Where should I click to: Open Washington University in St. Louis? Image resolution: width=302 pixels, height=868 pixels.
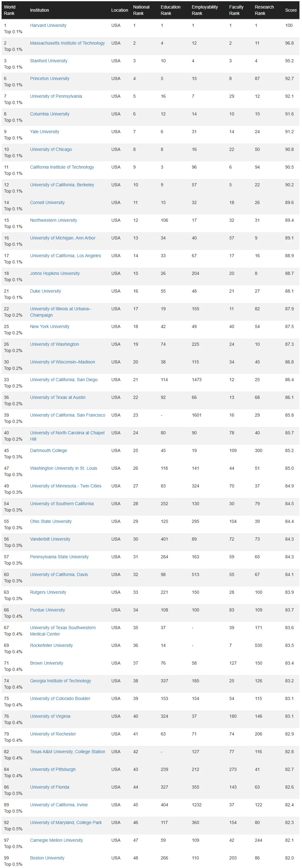[63, 468]
